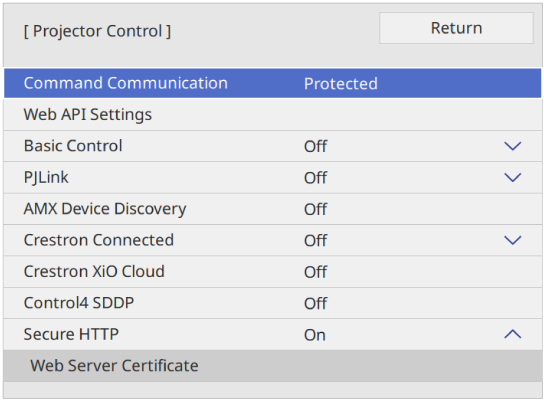
Task: Click the PJLink Off value
Action: (x=315, y=178)
